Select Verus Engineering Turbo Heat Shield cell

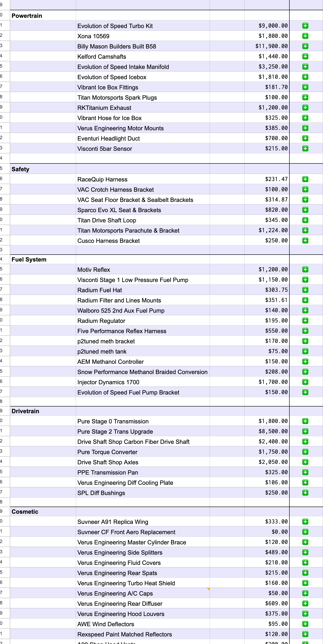point(143,583)
